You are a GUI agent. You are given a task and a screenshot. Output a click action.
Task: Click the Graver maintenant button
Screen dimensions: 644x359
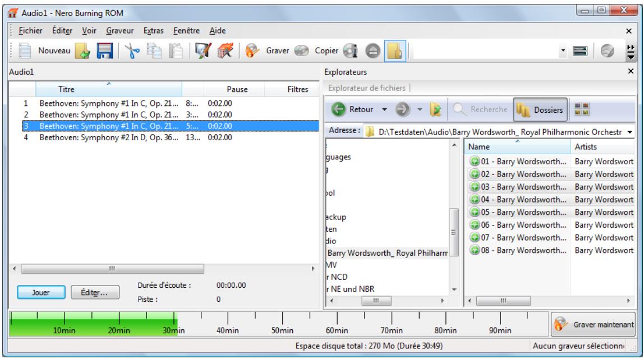pos(593,324)
